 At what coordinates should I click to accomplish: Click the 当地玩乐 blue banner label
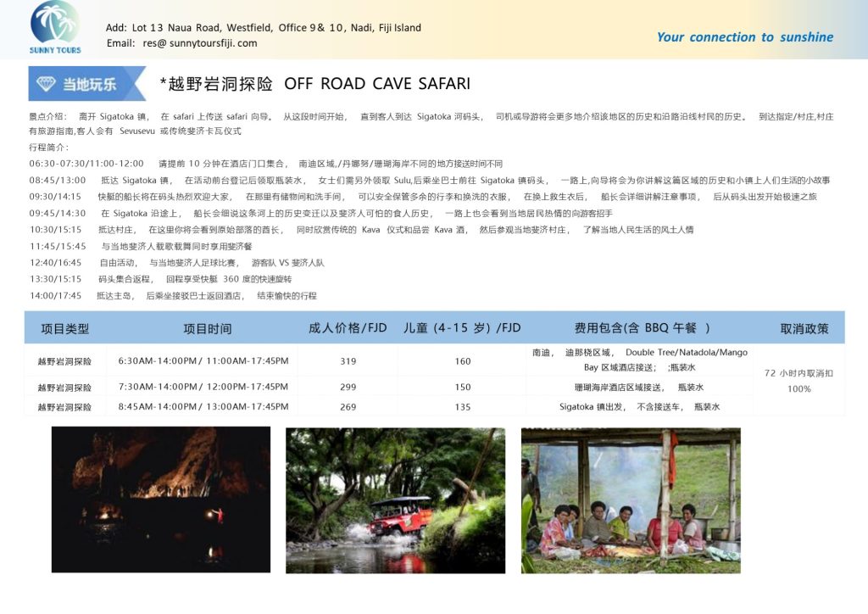pyautogui.click(x=87, y=84)
